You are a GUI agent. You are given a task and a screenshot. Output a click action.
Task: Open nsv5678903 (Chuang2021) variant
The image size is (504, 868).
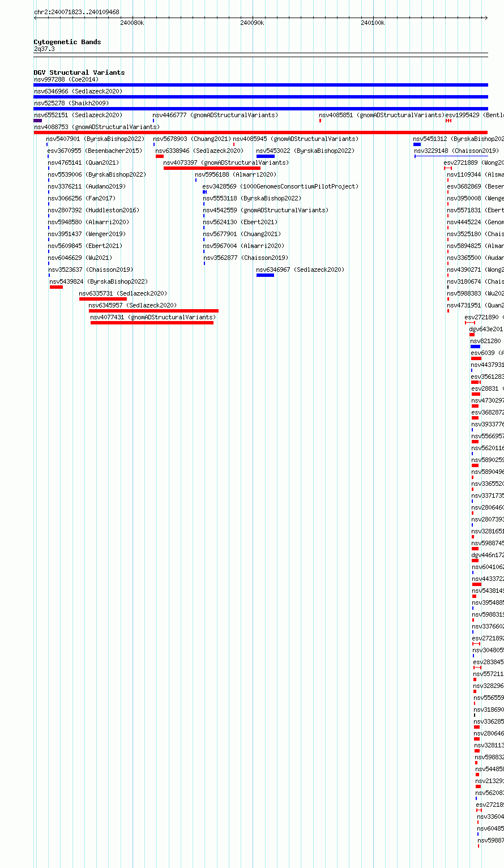[x=192, y=139]
